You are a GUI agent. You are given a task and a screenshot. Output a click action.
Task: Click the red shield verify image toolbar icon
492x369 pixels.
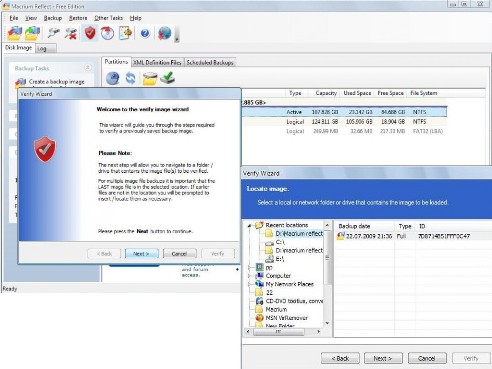pos(90,33)
